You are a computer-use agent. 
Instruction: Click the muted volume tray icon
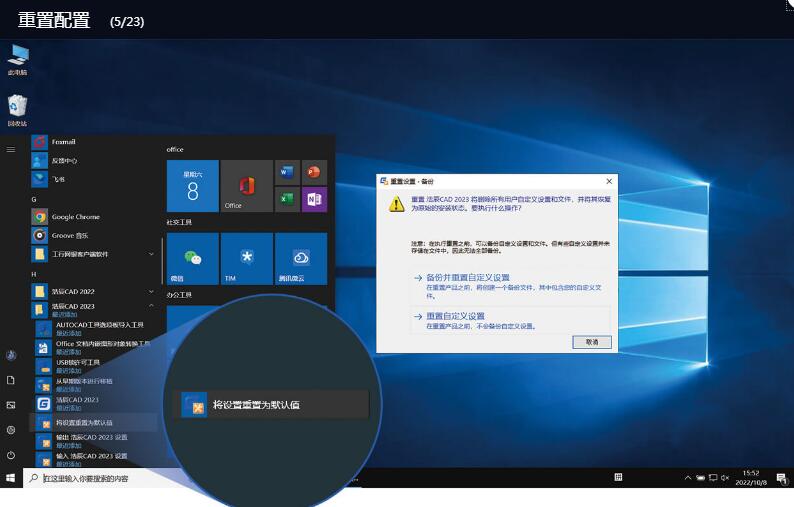pyautogui.click(x=725, y=478)
